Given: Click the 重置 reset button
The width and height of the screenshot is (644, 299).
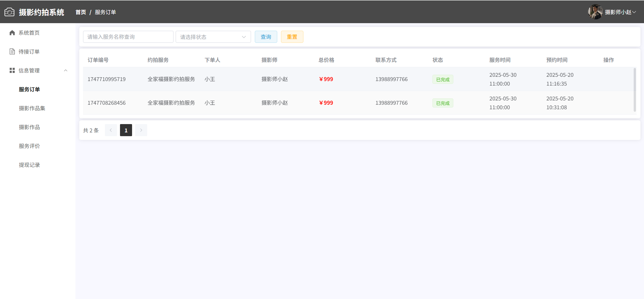Looking at the screenshot, I should [x=292, y=37].
